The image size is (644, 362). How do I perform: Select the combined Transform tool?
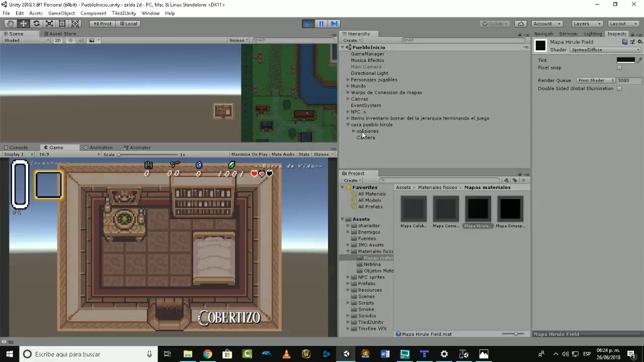pyautogui.click(x=75, y=24)
